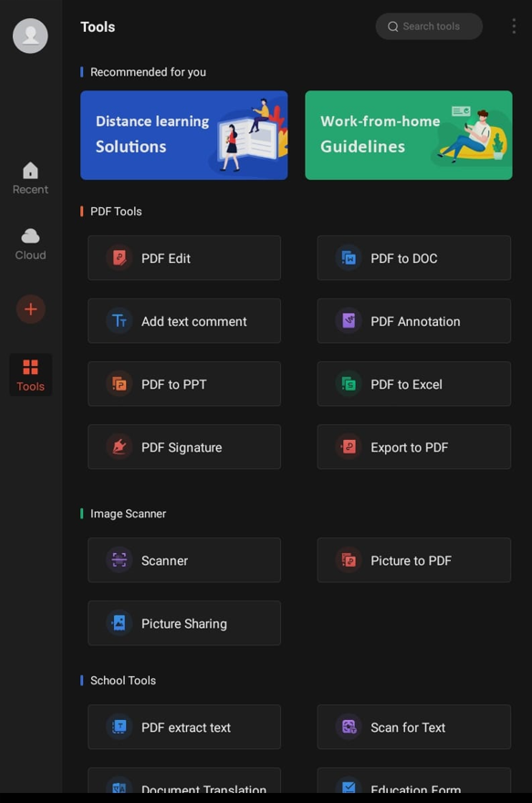Select the PDF Edit label

[x=166, y=258]
